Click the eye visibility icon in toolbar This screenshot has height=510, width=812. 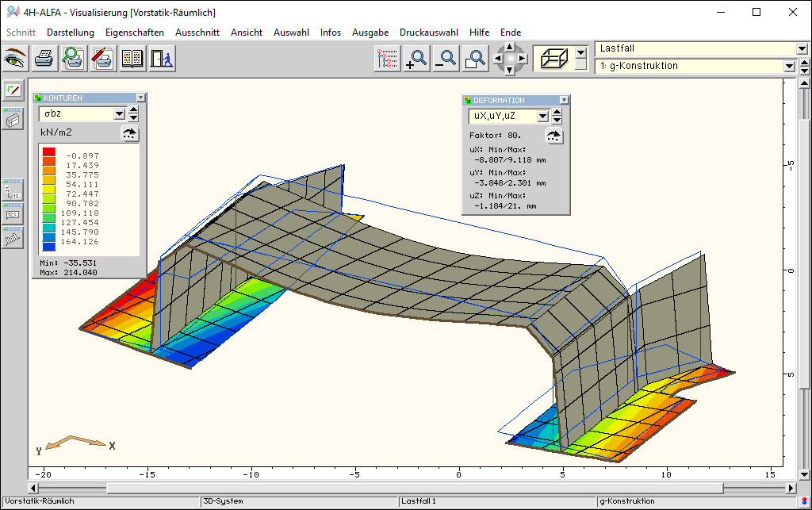click(x=15, y=58)
